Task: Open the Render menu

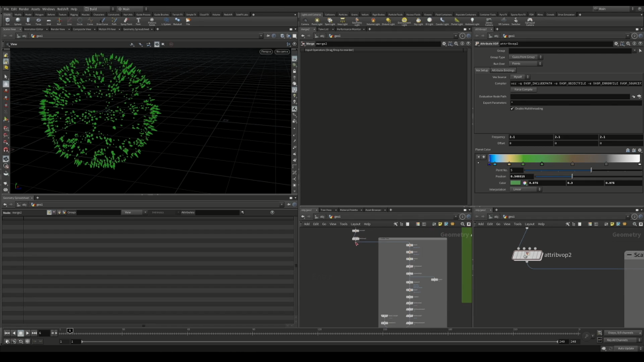Action: 24,9
